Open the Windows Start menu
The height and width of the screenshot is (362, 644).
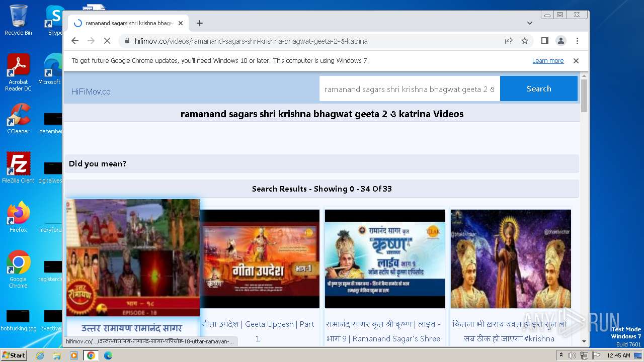(14, 355)
